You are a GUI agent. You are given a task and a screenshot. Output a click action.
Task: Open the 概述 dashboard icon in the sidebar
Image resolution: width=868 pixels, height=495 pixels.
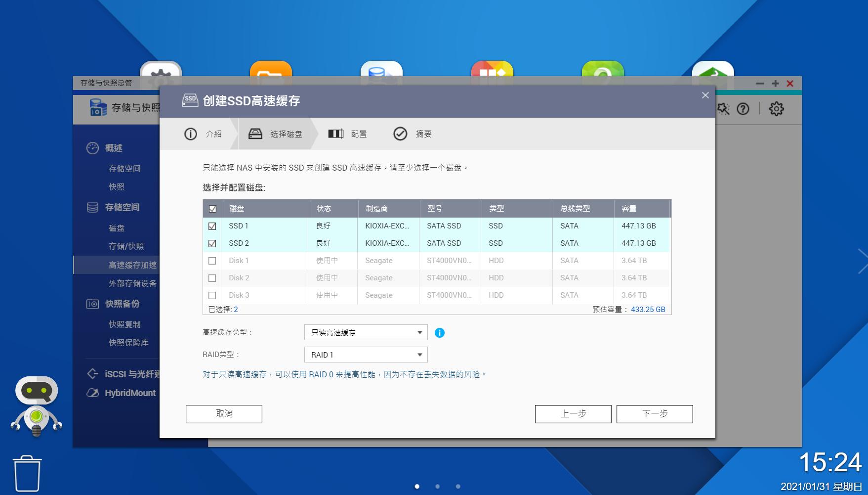point(93,147)
